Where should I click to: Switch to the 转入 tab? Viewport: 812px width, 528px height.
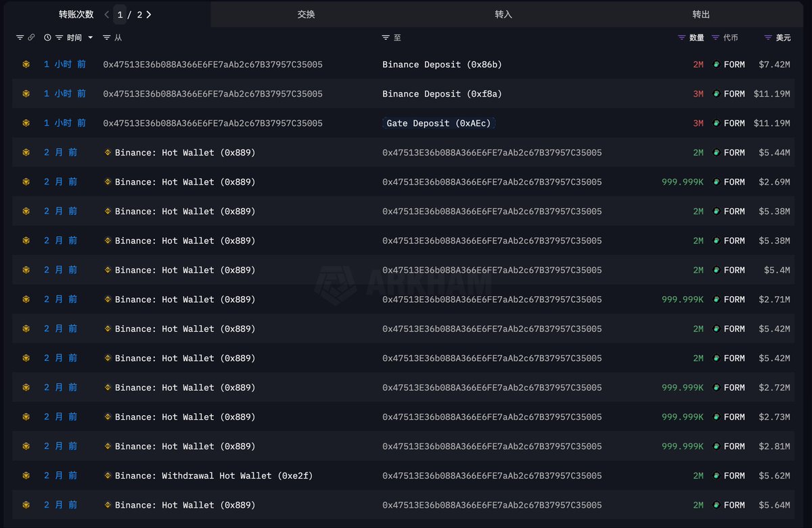[x=503, y=14]
